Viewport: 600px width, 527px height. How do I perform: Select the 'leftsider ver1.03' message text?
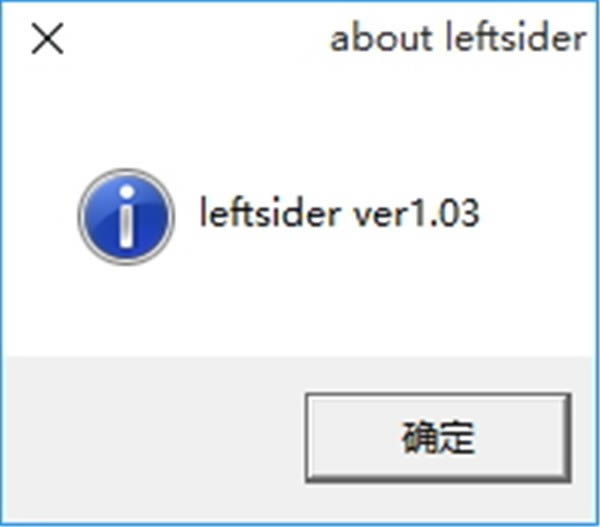point(339,213)
